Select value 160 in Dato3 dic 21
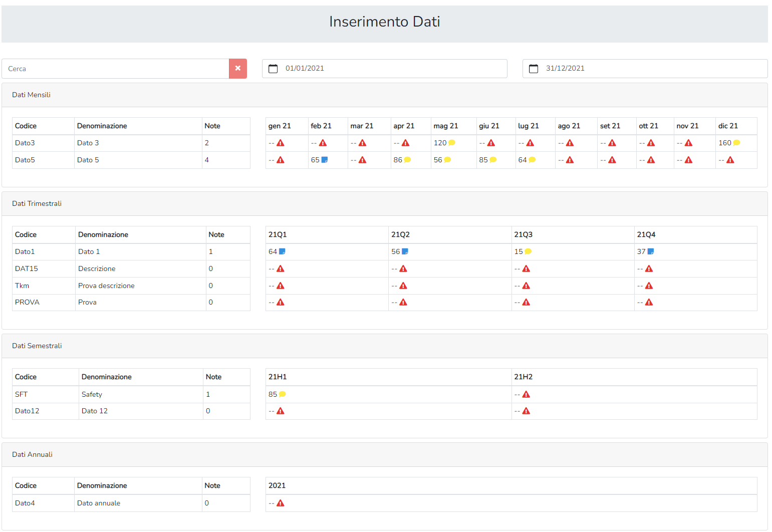772x532 pixels. pos(725,143)
